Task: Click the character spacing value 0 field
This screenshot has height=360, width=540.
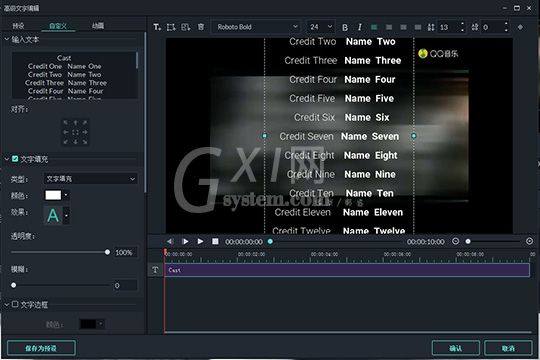Action: coord(492,27)
